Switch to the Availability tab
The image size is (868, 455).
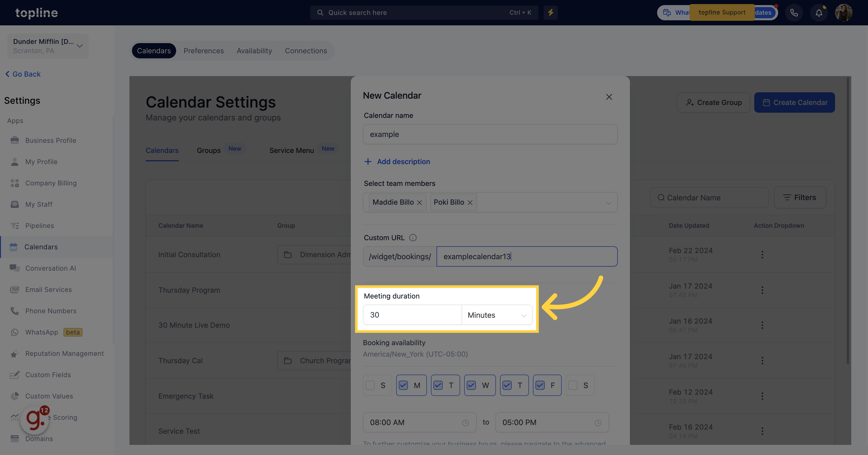click(x=254, y=51)
